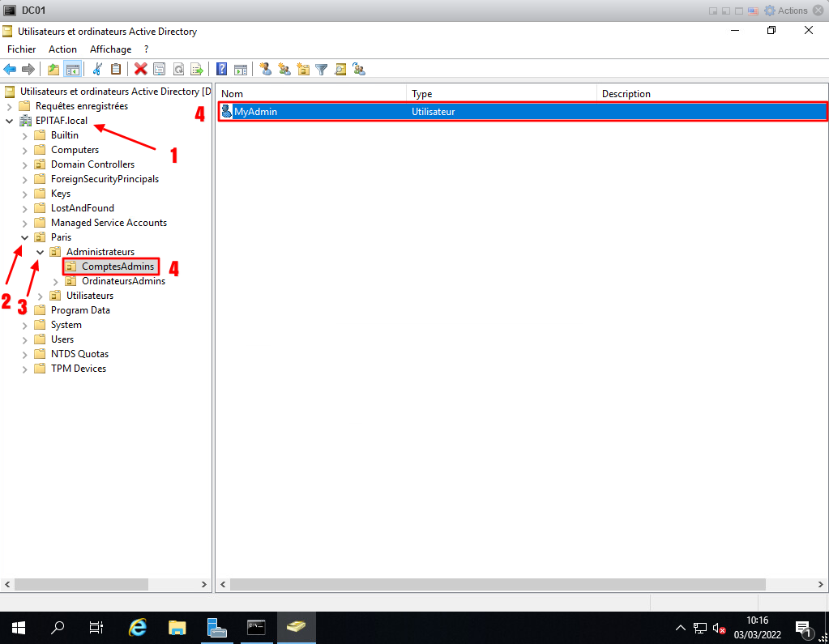The image size is (829, 644).
Task: Click the create new user icon
Action: pyautogui.click(x=266, y=70)
